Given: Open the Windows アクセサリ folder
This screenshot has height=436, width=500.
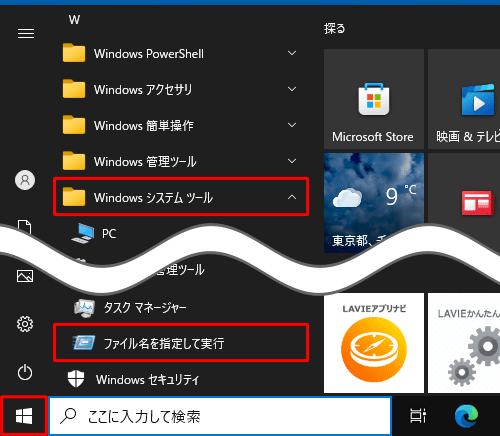Looking at the screenshot, I should tap(181, 89).
